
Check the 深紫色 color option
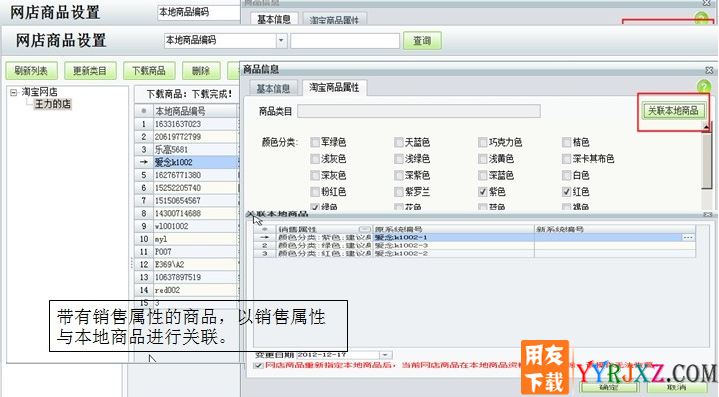tap(398, 176)
